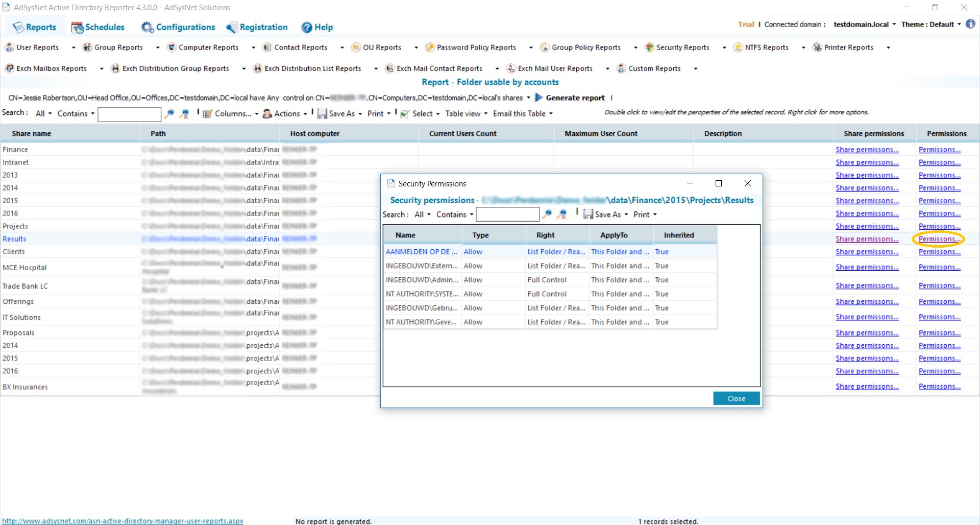980x525 pixels.
Task: Open the Email this Table dropdown
Action: click(523, 113)
